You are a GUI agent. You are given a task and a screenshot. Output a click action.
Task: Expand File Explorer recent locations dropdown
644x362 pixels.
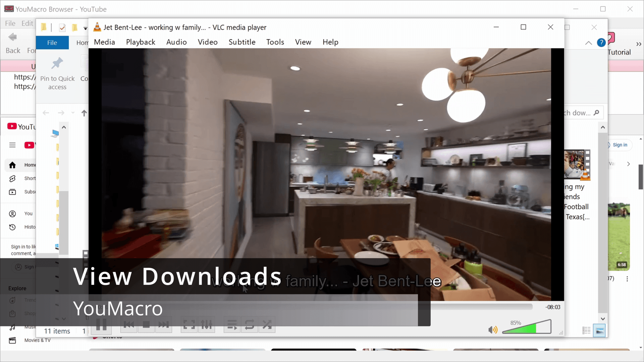73,113
